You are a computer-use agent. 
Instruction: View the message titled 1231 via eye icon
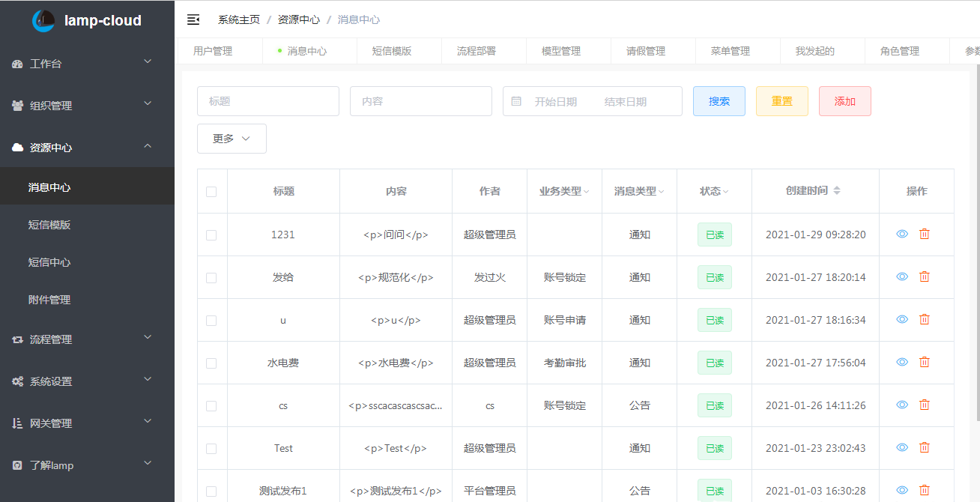902,234
